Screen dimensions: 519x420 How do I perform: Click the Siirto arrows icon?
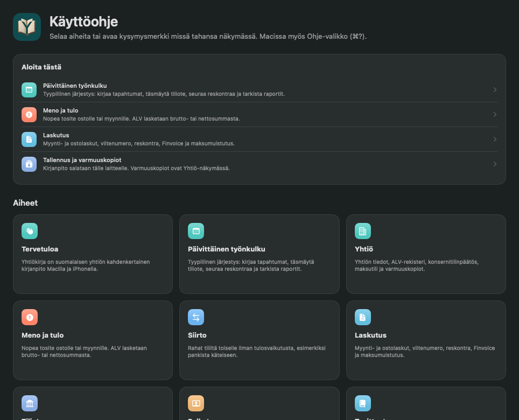click(196, 317)
